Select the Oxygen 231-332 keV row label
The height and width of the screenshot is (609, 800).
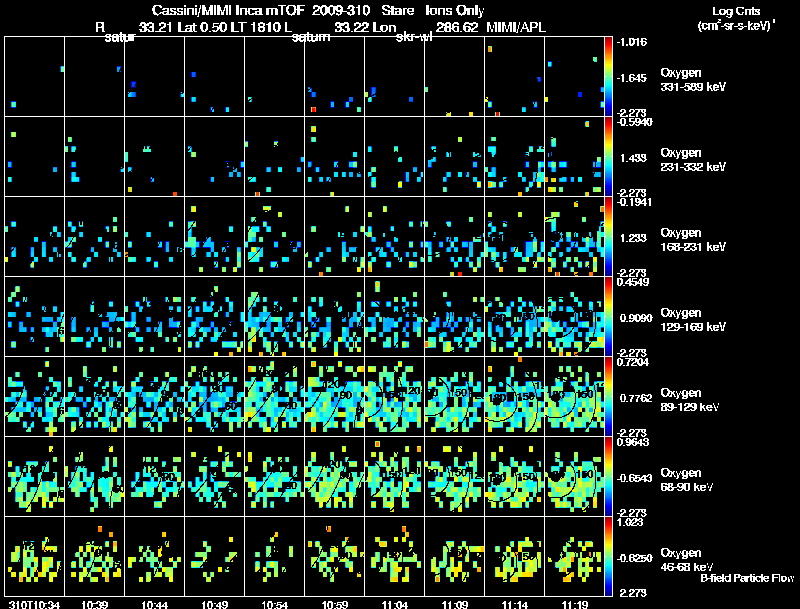[693, 160]
